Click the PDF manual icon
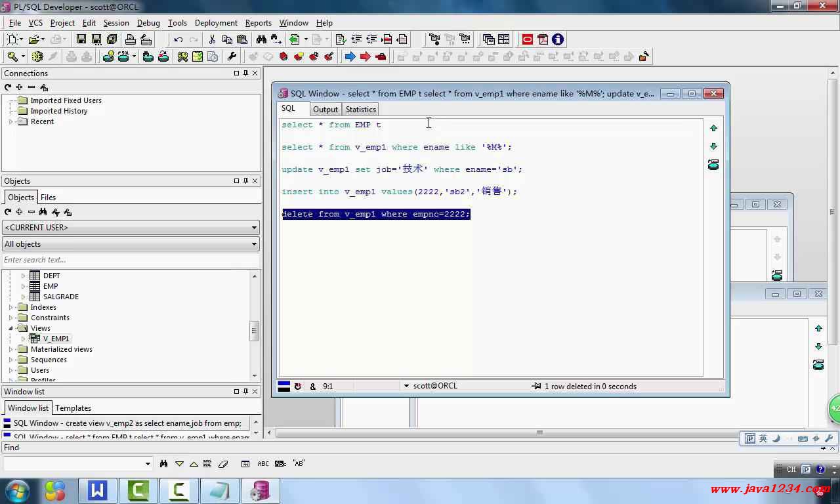Screen dimensions: 840x504 click(543, 39)
